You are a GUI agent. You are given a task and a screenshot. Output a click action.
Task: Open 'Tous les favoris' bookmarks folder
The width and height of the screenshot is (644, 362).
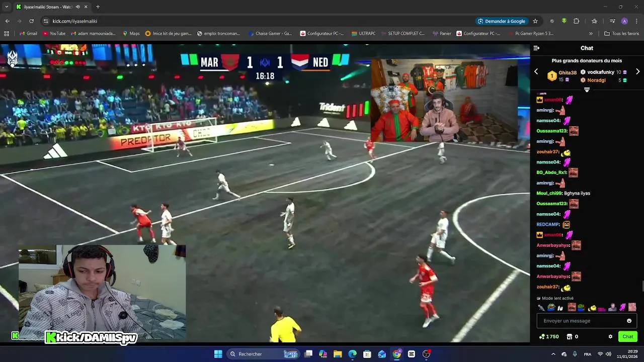point(622,34)
